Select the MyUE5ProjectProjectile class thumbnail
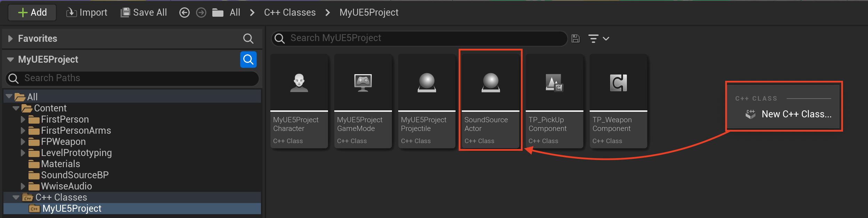 (x=427, y=101)
